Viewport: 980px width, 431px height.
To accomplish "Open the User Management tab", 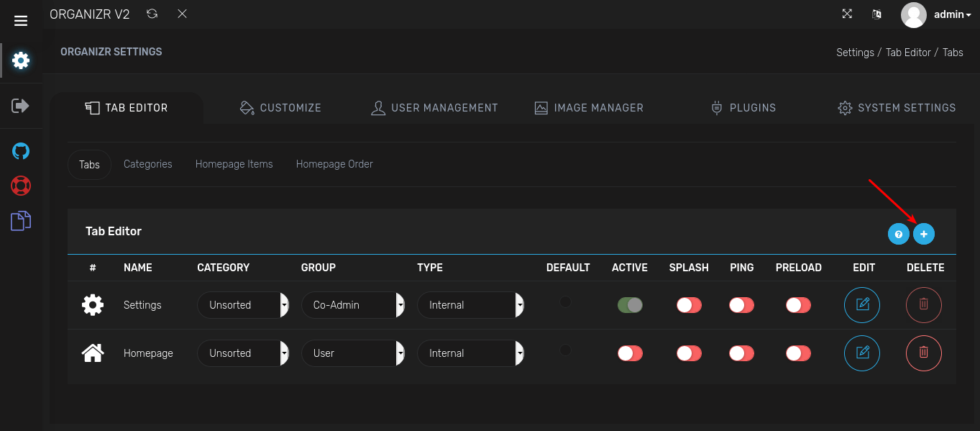I will tap(434, 108).
